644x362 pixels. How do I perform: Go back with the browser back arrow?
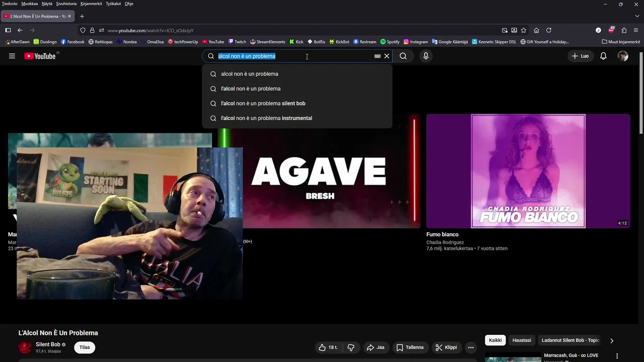point(20,30)
